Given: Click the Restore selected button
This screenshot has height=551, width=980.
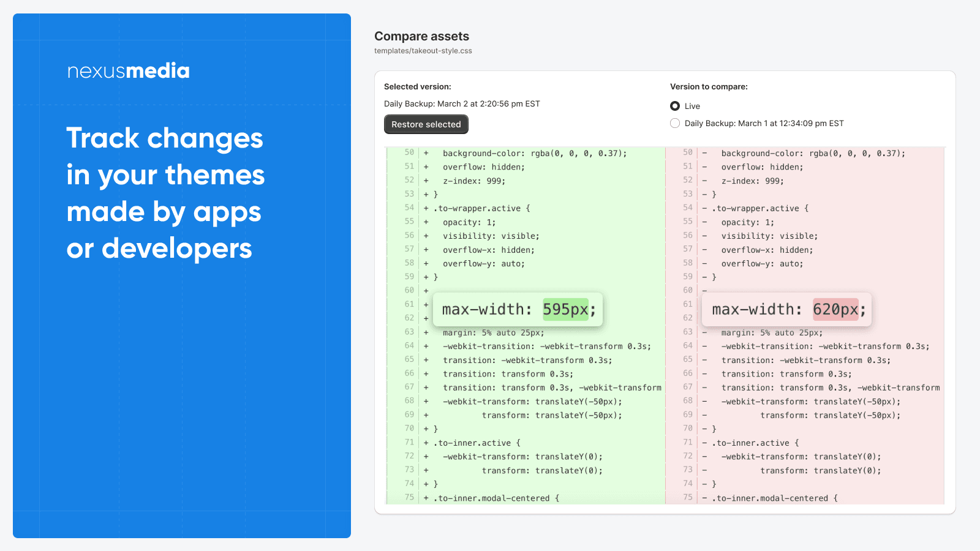Looking at the screenshot, I should pyautogui.click(x=426, y=124).
